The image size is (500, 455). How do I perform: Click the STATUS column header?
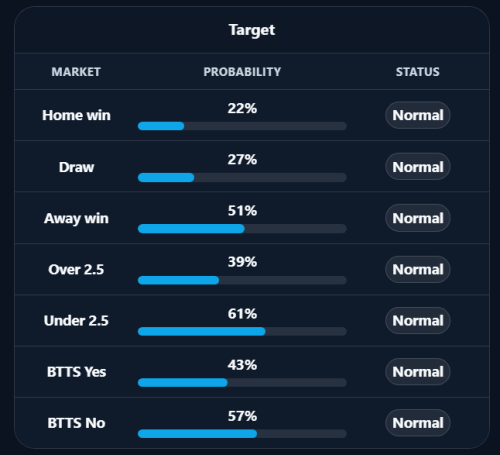pos(418,72)
